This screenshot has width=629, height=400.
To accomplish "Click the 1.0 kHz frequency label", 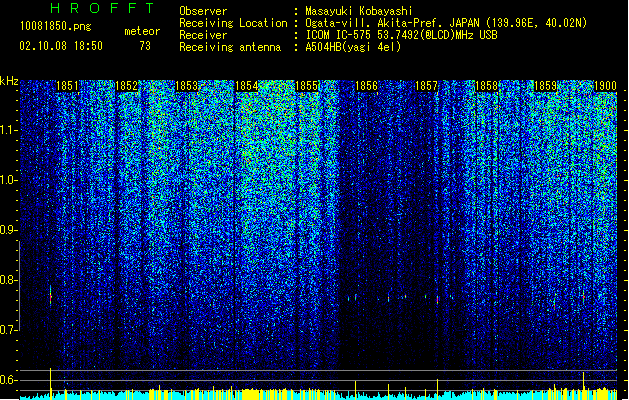I will (x=8, y=180).
